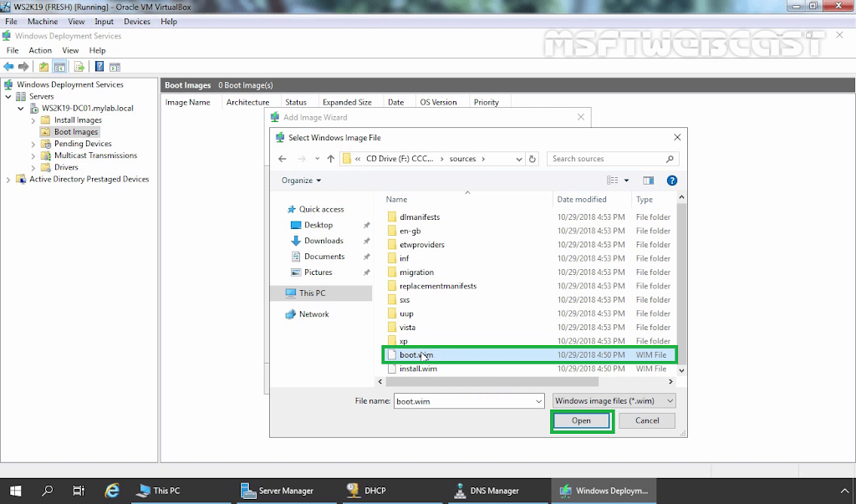Image resolution: width=856 pixels, height=504 pixels.
Task: Open the VirtualBox Input menu
Action: [104, 21]
